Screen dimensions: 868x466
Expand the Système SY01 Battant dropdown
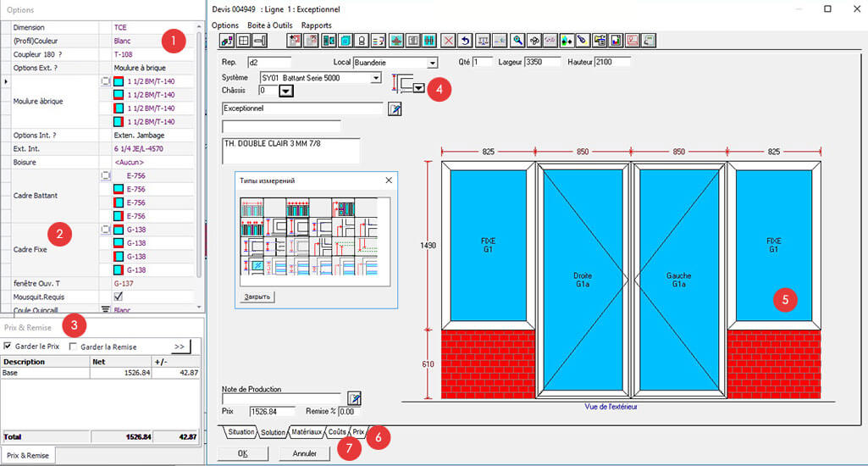tap(377, 78)
